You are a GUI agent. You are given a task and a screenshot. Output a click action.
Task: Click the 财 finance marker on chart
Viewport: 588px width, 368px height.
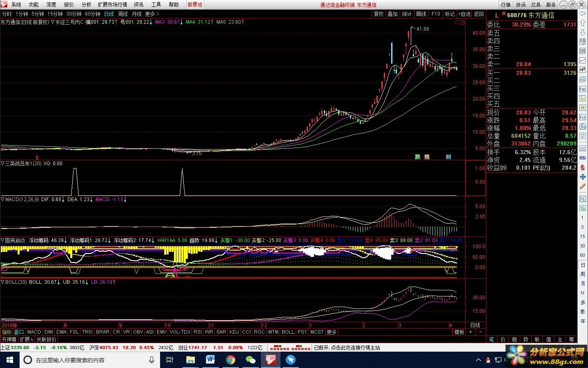tap(448, 157)
